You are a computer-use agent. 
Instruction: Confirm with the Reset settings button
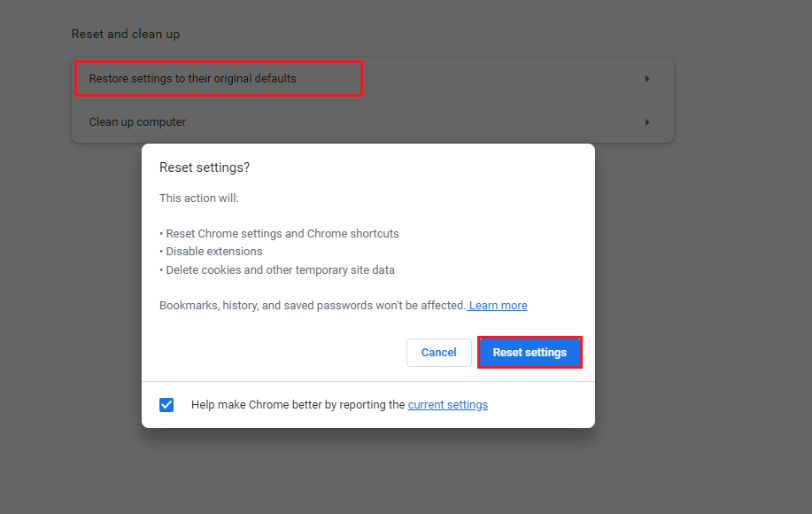[x=530, y=353]
